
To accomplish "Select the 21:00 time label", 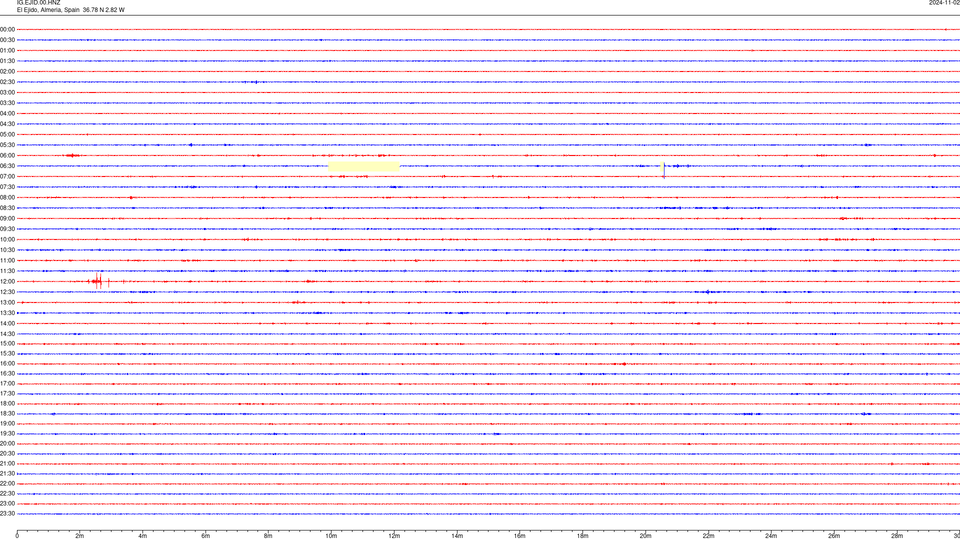I will (x=7, y=463).
